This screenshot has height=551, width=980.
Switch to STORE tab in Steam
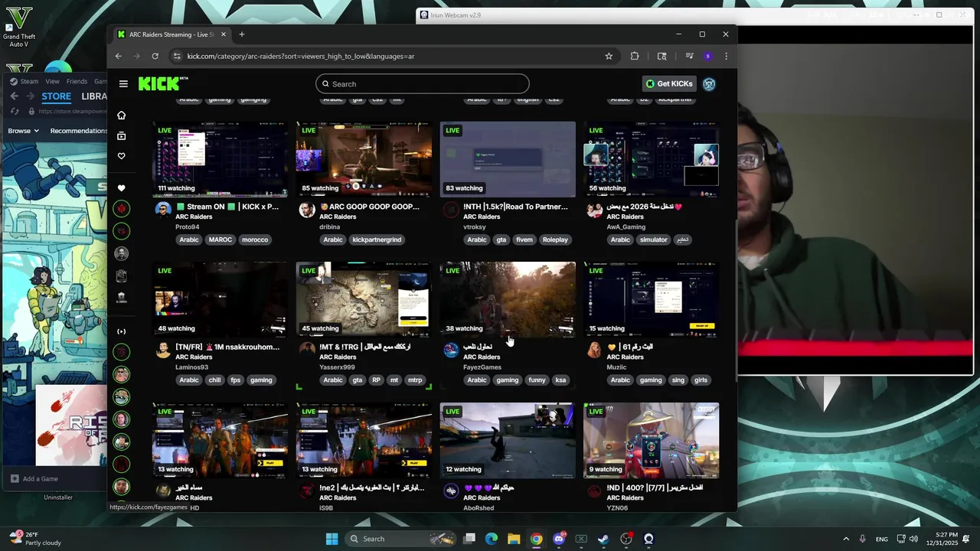click(56, 96)
